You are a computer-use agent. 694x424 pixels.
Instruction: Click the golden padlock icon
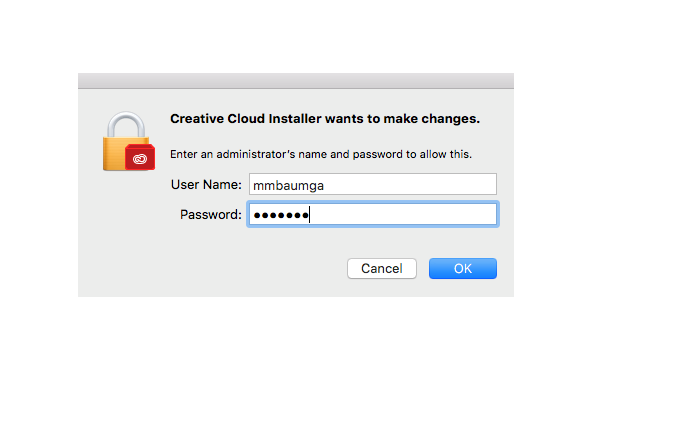click(128, 141)
